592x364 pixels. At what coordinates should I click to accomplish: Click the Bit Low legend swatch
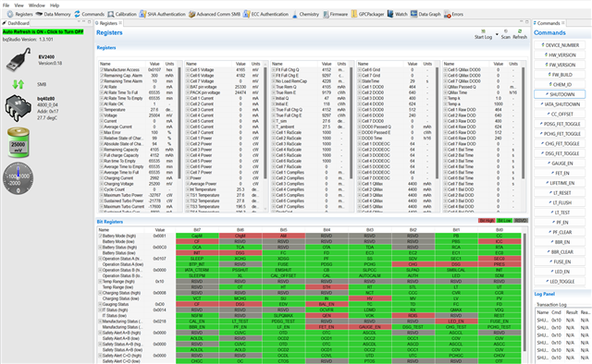tap(504, 221)
